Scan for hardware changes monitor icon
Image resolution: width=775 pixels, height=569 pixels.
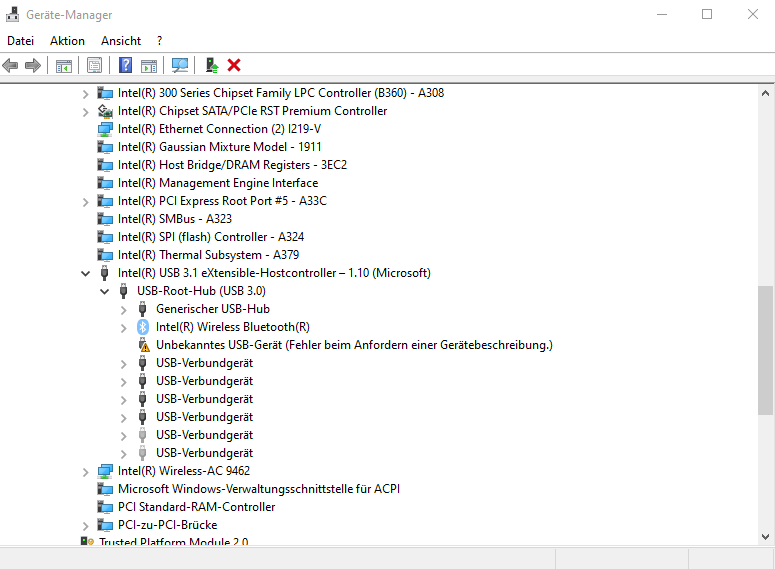coord(180,65)
